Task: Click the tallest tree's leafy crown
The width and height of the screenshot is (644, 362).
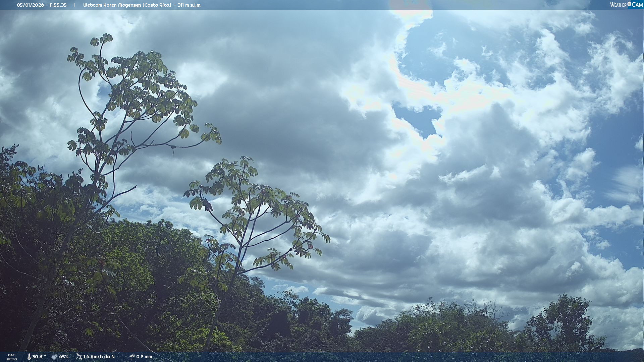Action: coord(141,84)
